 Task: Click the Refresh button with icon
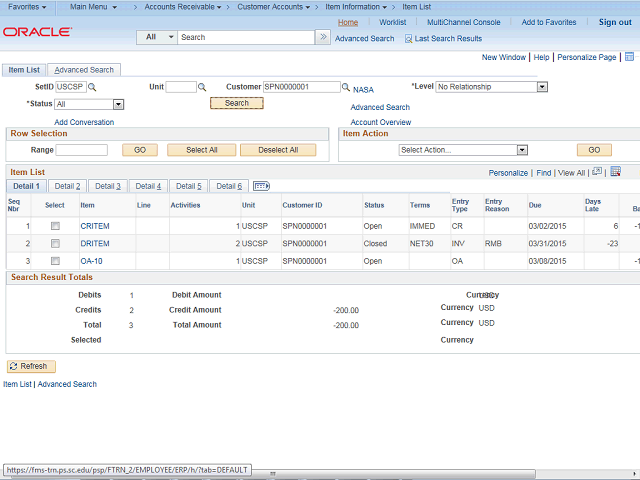pyautogui.click(x=32, y=366)
